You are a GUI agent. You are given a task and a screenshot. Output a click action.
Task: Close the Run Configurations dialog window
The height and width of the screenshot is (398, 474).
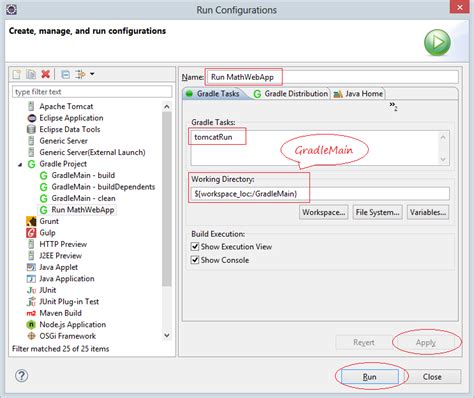pyautogui.click(x=460, y=7)
